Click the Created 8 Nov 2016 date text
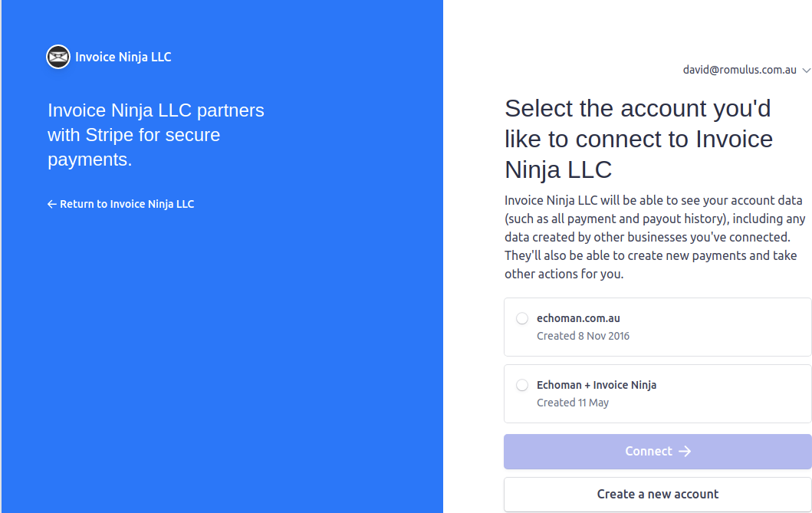This screenshot has width=812, height=513. [x=583, y=336]
